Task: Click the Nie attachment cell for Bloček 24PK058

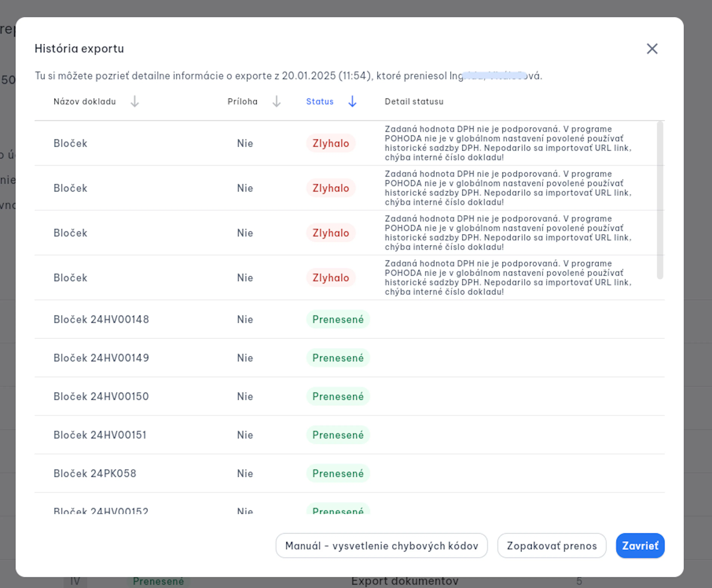Action: (x=245, y=473)
